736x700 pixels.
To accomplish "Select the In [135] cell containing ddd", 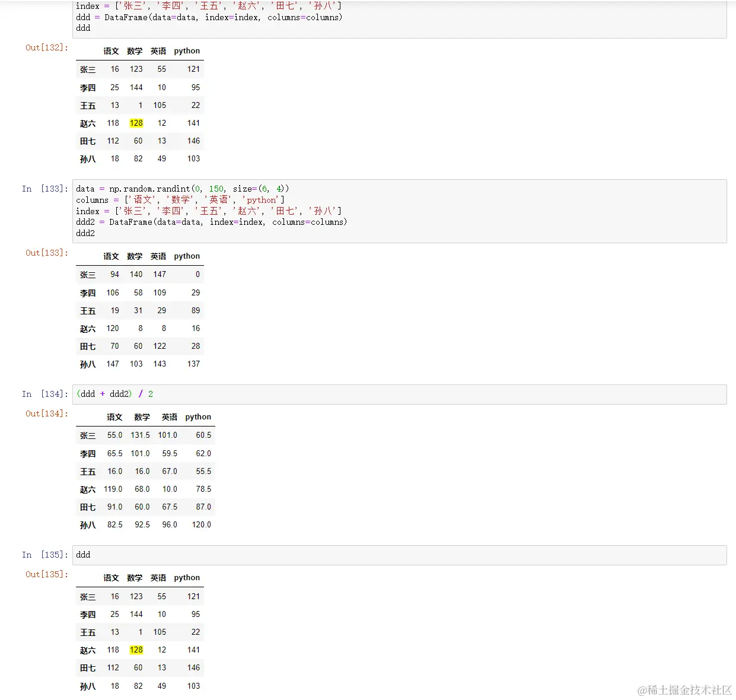I will [x=399, y=555].
